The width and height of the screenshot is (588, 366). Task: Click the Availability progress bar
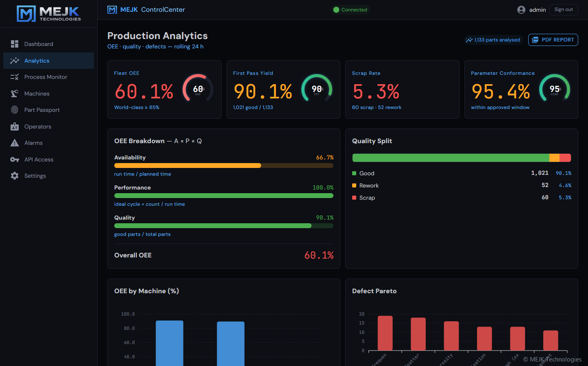point(224,166)
